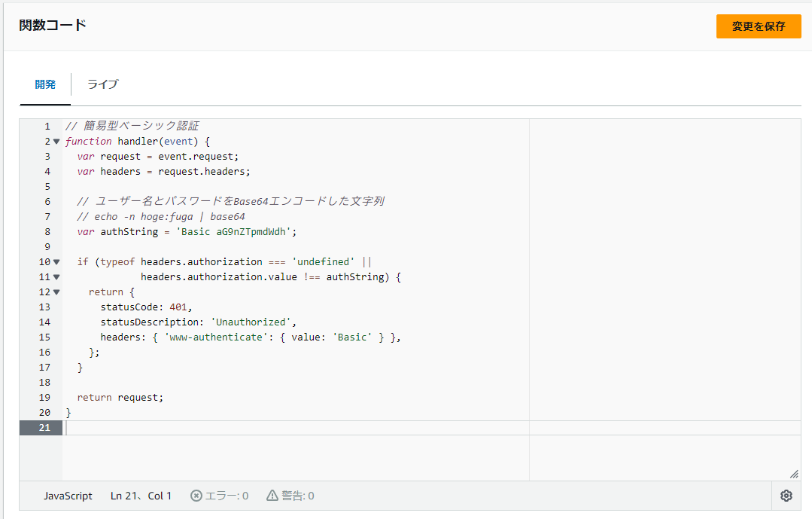Click line number 8 in the gutter
812x519 pixels.
click(x=47, y=231)
